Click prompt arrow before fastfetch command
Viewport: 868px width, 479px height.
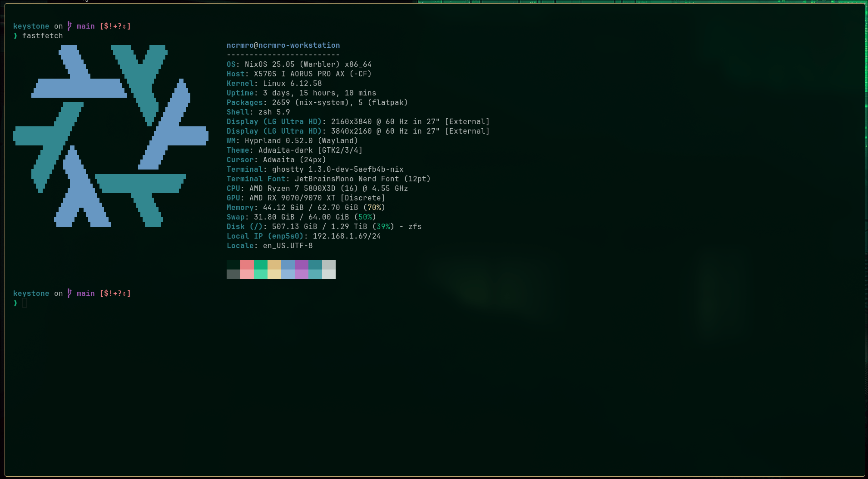click(15, 35)
